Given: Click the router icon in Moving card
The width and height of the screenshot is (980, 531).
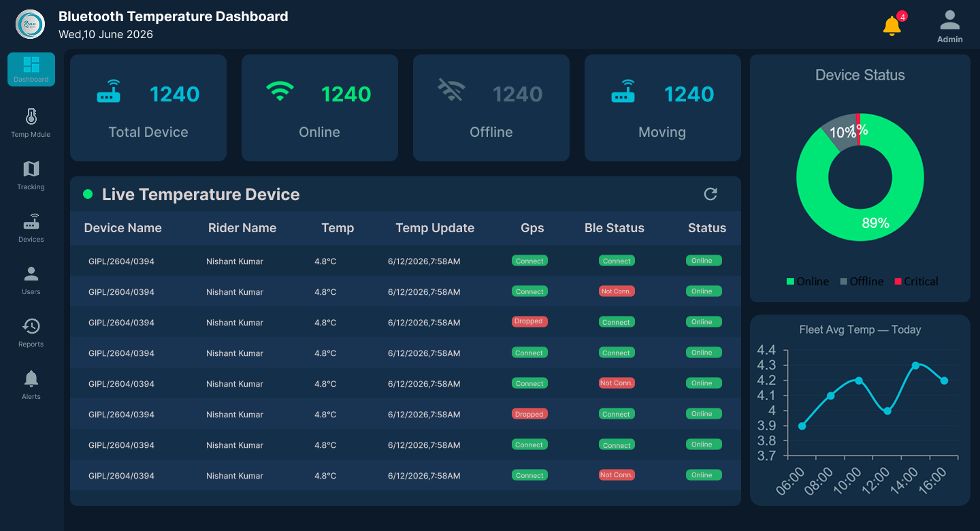Looking at the screenshot, I should [623, 92].
